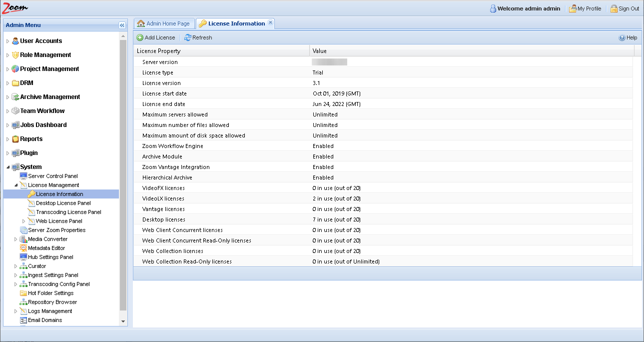Click the Metadata Editor icon
Viewport: 644px width, 342px height.
pyautogui.click(x=23, y=248)
